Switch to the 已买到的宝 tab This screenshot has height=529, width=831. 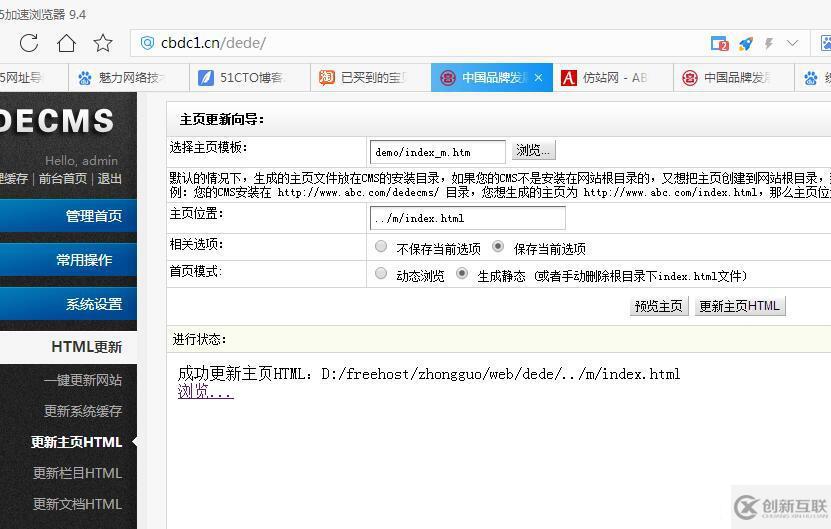click(x=370, y=77)
